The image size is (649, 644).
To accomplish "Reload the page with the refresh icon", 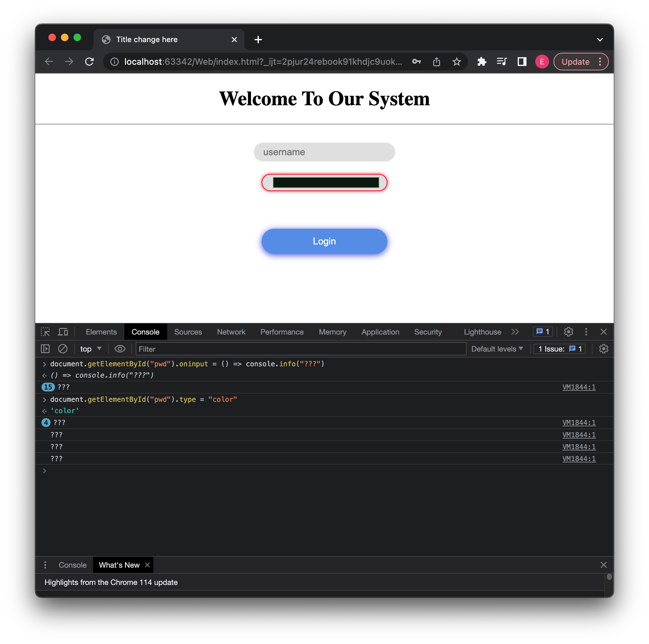I will coord(89,62).
